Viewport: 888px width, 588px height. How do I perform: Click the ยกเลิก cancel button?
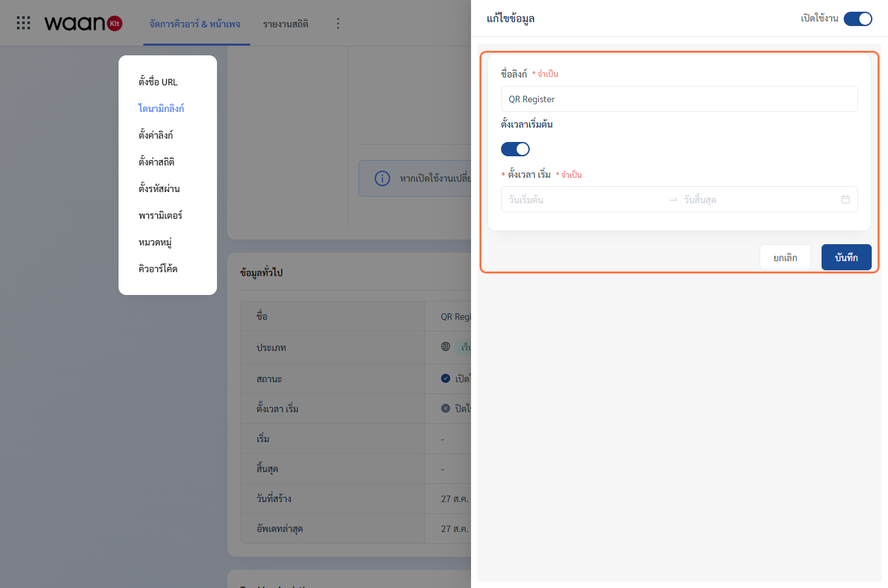(785, 257)
